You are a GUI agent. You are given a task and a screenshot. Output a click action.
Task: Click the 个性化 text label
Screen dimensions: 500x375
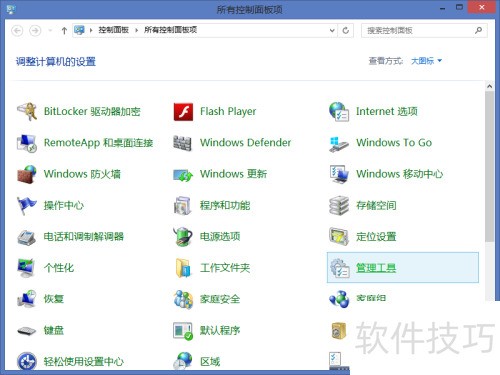point(59,268)
